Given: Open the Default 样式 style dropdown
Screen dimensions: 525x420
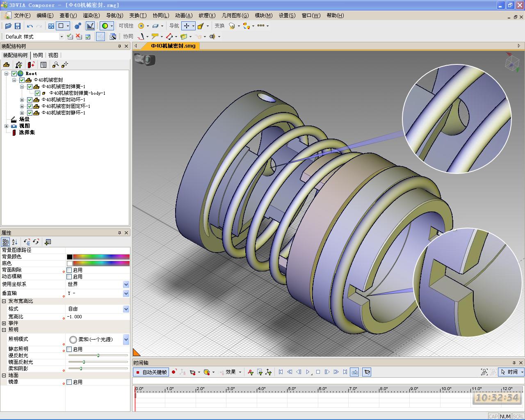Looking at the screenshot, I should tap(62, 37).
